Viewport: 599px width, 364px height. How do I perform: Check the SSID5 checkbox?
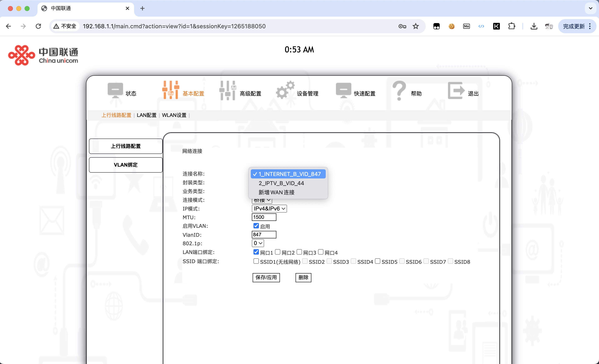378,261
